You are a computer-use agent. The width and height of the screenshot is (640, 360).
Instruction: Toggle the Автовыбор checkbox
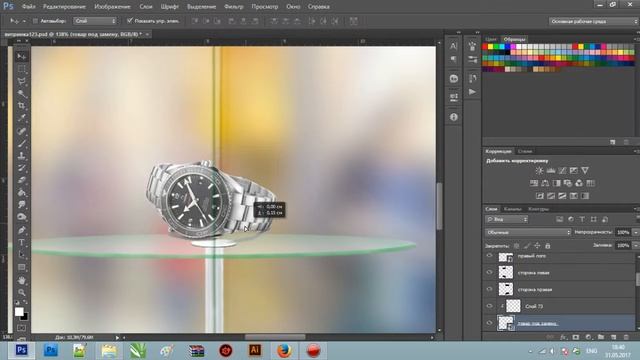click(x=35, y=21)
